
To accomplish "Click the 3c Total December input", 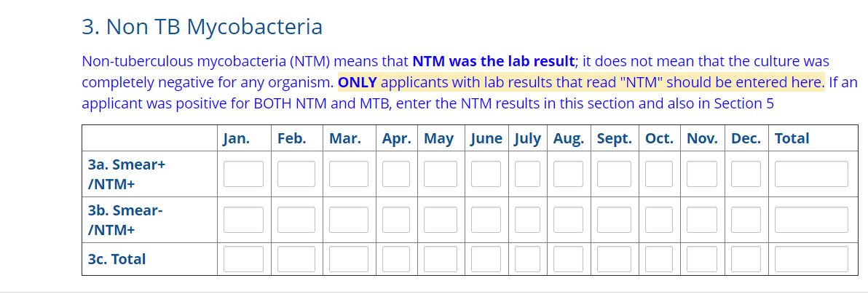I will 746,259.
